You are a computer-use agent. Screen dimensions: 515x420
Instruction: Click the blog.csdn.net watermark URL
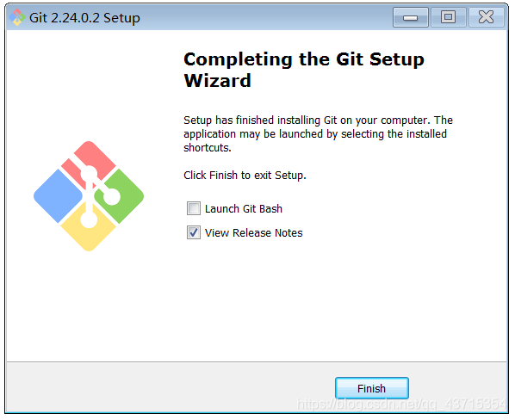(x=401, y=404)
